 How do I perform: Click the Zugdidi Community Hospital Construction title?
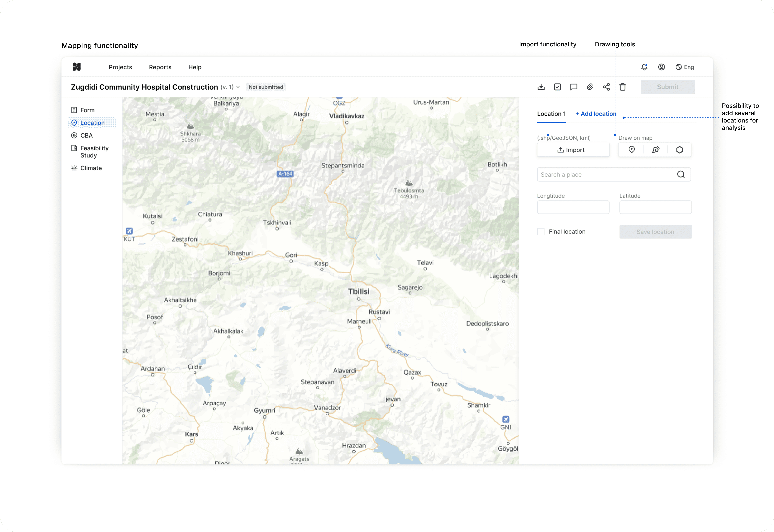[144, 87]
